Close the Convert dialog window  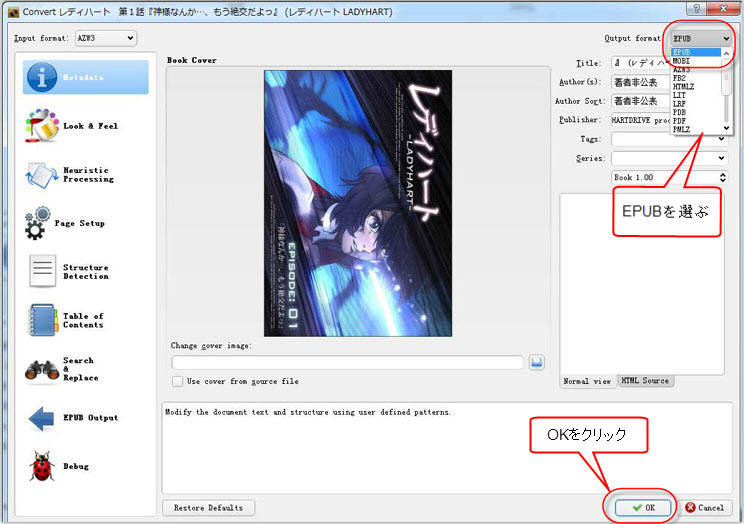pyautogui.click(x=724, y=8)
